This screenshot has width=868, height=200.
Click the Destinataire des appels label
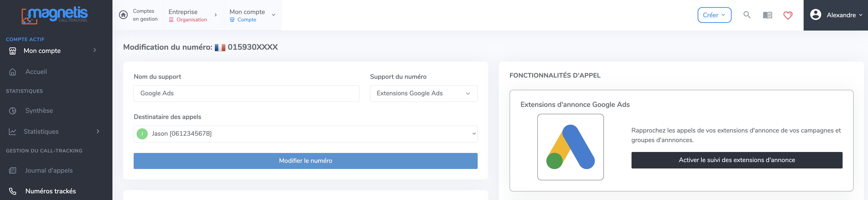[167, 117]
